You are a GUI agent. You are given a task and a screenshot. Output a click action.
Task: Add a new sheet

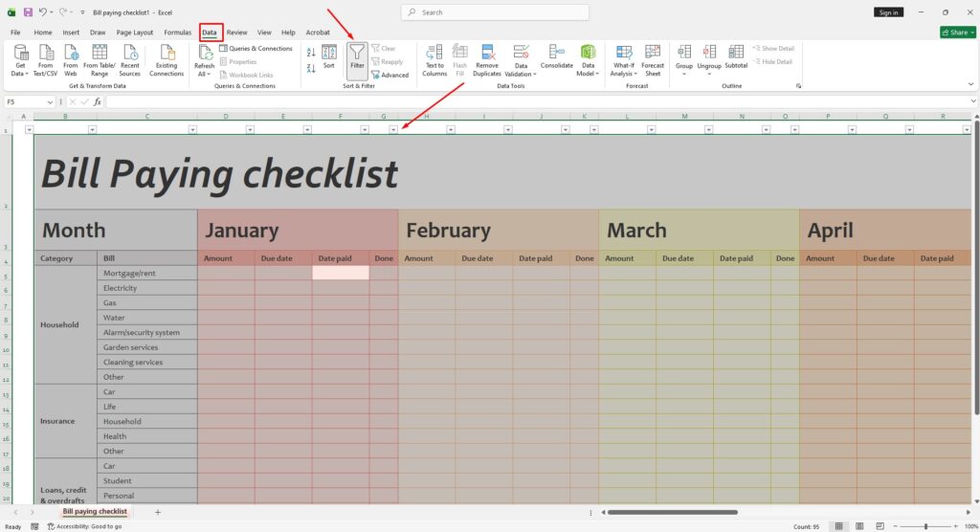pos(158,512)
